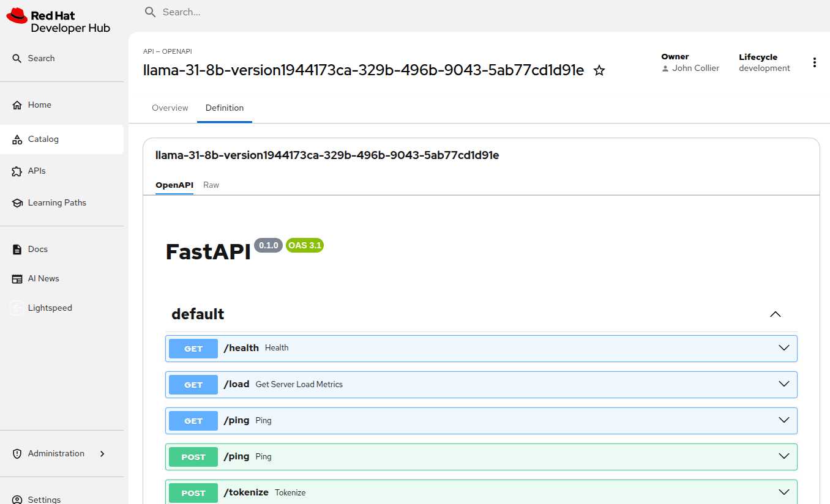Open Lightspeed from the sidebar icon
This screenshot has width=830, height=504.
[17, 308]
